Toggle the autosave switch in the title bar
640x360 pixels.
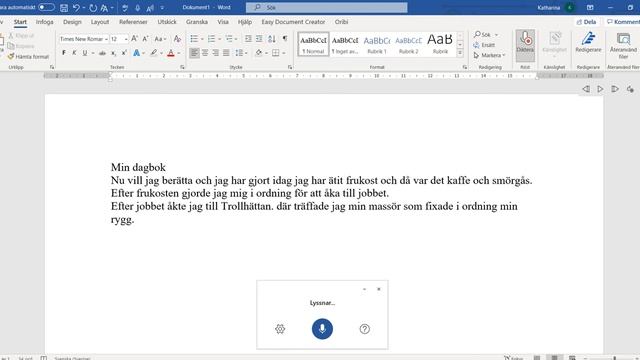(x=46, y=7)
